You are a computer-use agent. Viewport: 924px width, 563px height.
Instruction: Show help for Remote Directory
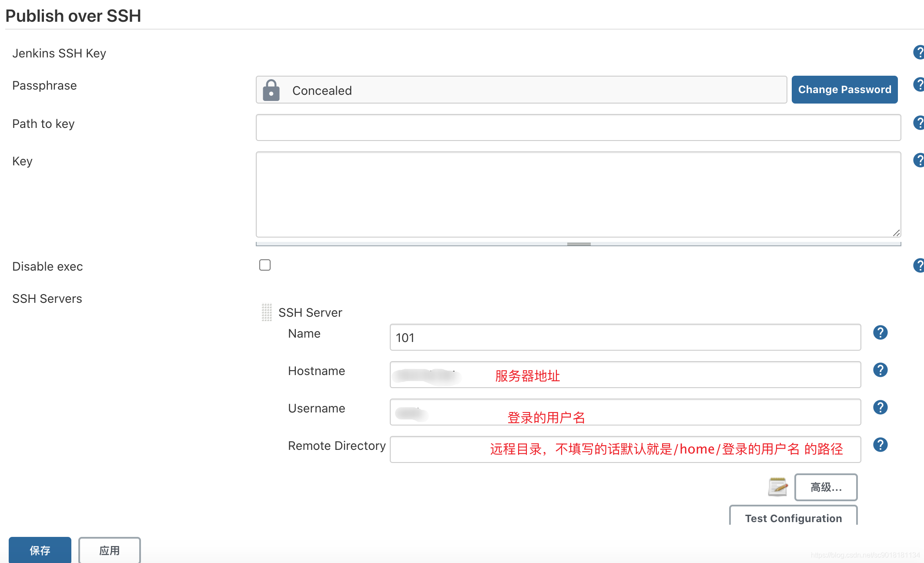[880, 445]
